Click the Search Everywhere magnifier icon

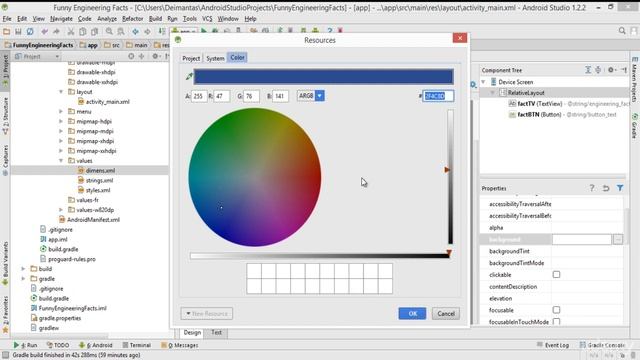(622, 31)
